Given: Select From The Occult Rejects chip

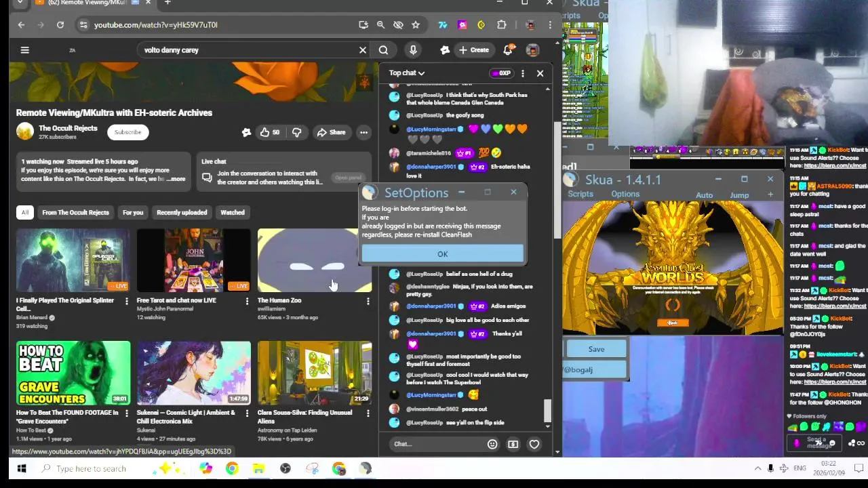Looking at the screenshot, I should pos(75,212).
